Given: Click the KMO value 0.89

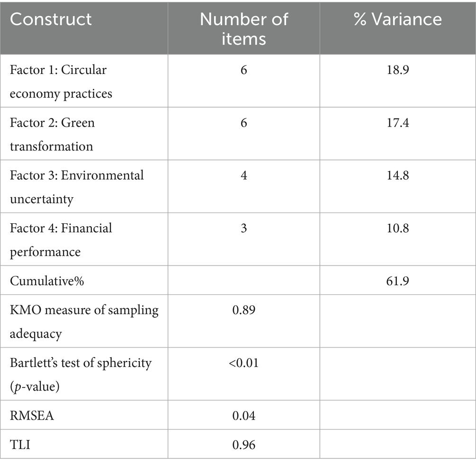Looking at the screenshot, I should point(243,310).
